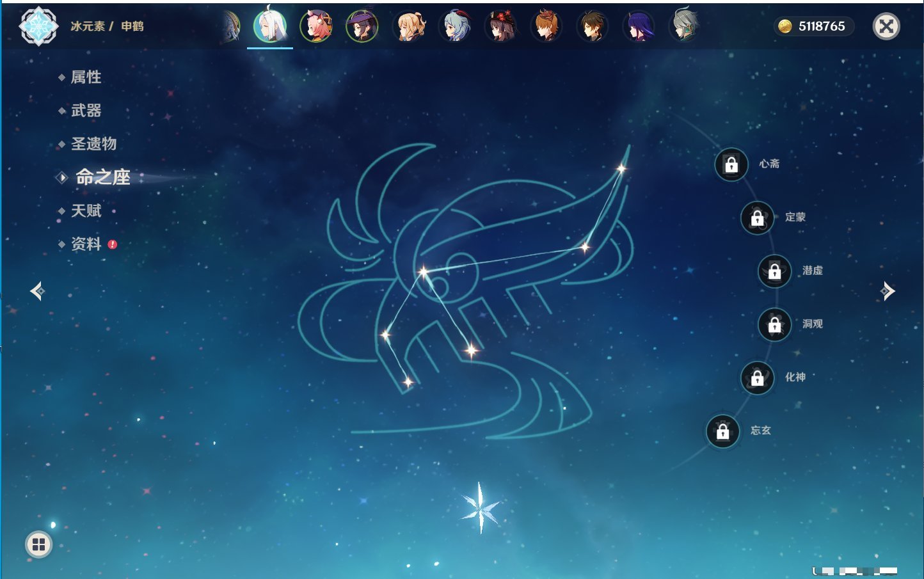The image size is (924, 579).
Task: Click the 定蒙 constellation label
Action: pyautogui.click(x=795, y=217)
